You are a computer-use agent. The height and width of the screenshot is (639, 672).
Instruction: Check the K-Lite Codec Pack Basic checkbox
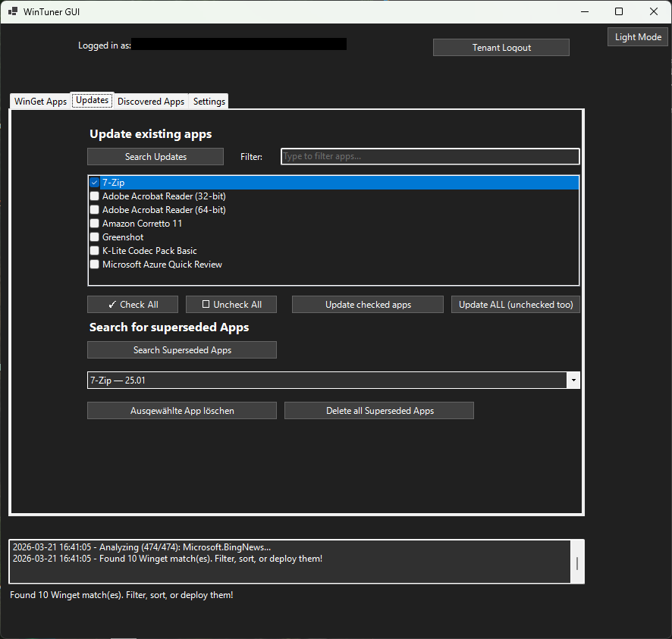point(95,251)
